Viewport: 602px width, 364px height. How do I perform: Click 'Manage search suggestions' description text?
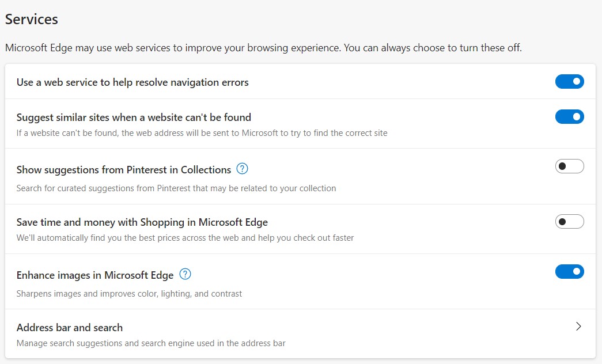click(x=151, y=343)
